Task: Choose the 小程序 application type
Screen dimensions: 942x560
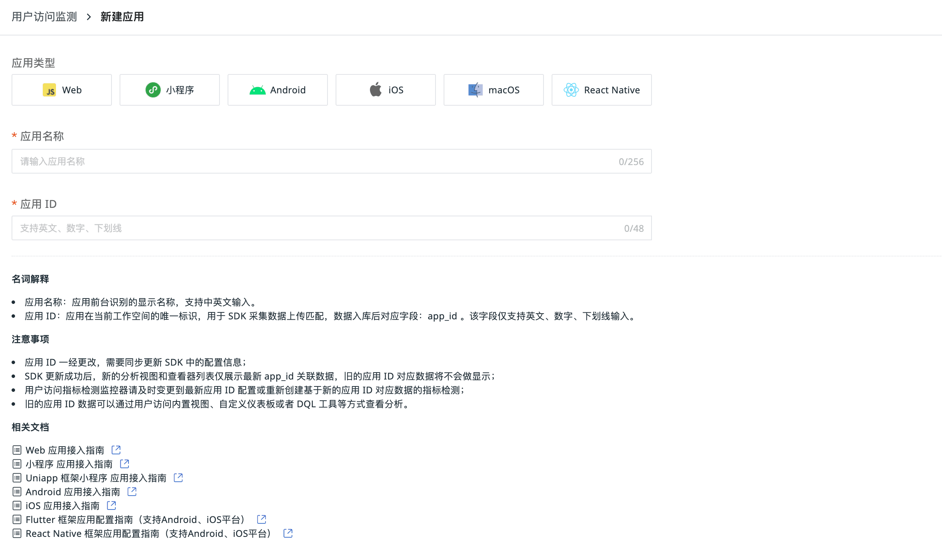Action: (170, 90)
